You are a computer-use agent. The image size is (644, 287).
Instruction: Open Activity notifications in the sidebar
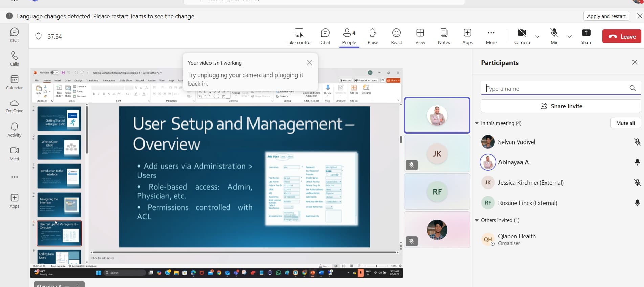click(14, 130)
